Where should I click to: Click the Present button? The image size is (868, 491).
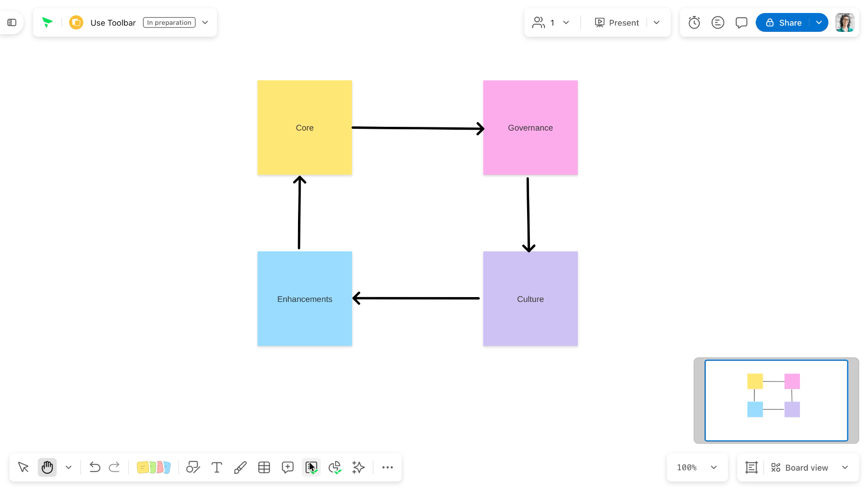coord(617,23)
